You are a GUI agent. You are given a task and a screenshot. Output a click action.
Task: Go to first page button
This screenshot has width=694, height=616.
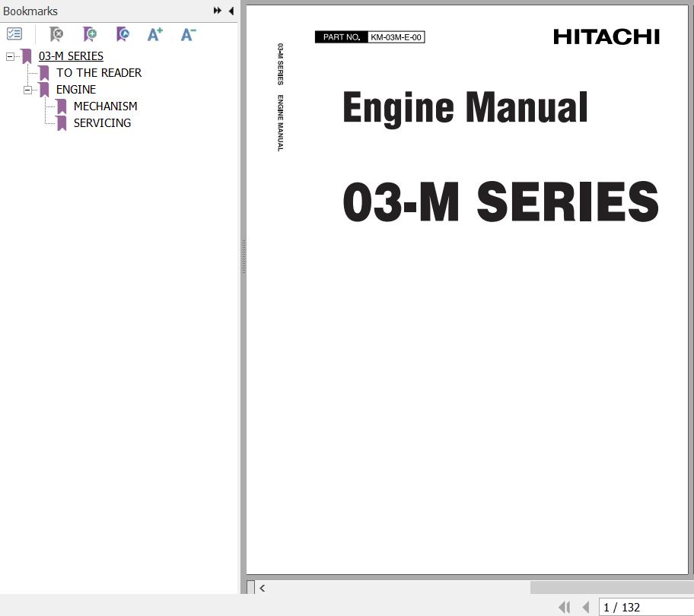[x=565, y=607]
